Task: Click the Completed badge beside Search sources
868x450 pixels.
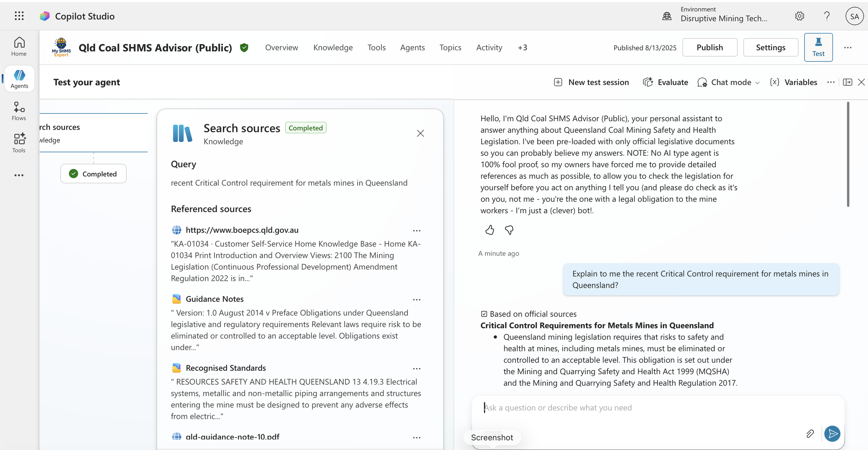Action: coord(306,128)
